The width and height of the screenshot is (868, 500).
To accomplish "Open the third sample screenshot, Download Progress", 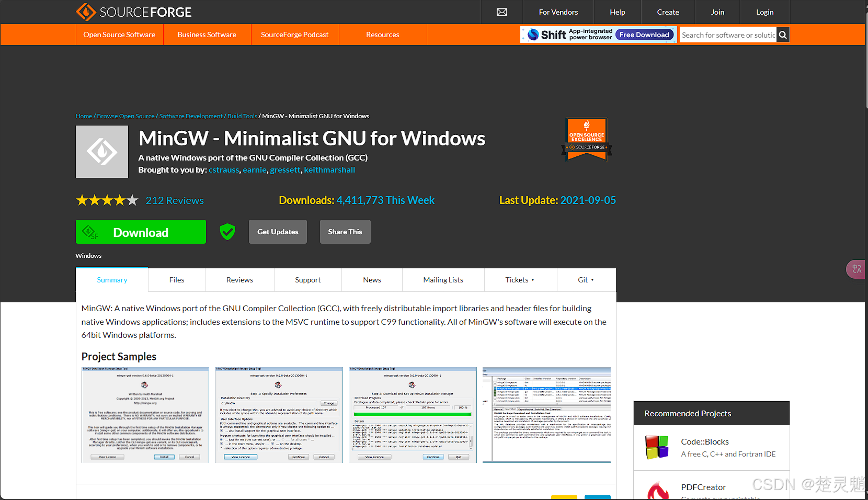I will tap(413, 415).
